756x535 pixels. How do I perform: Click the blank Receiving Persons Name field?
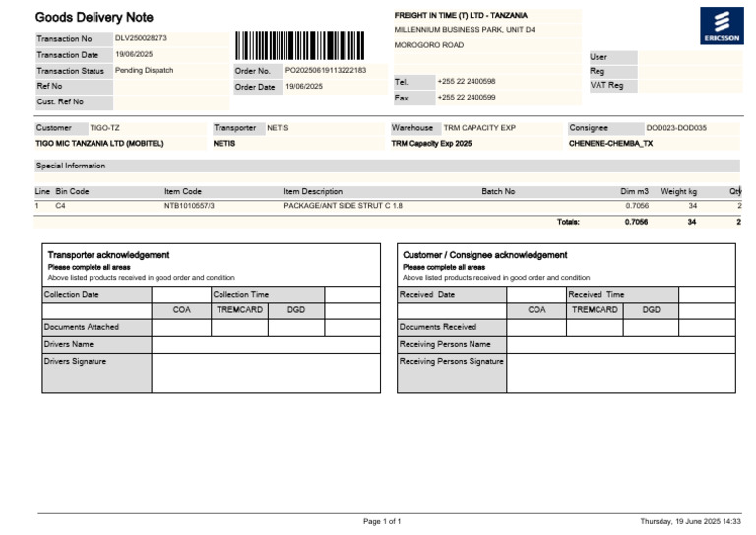tap(621, 345)
